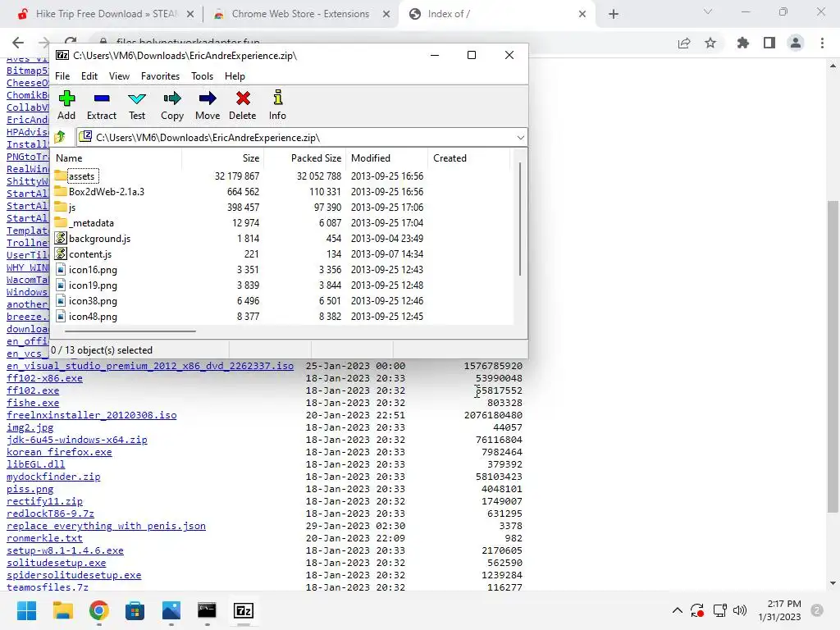Screen dimensions: 840x630
Task: Open the Favorites menu
Action: click(160, 76)
